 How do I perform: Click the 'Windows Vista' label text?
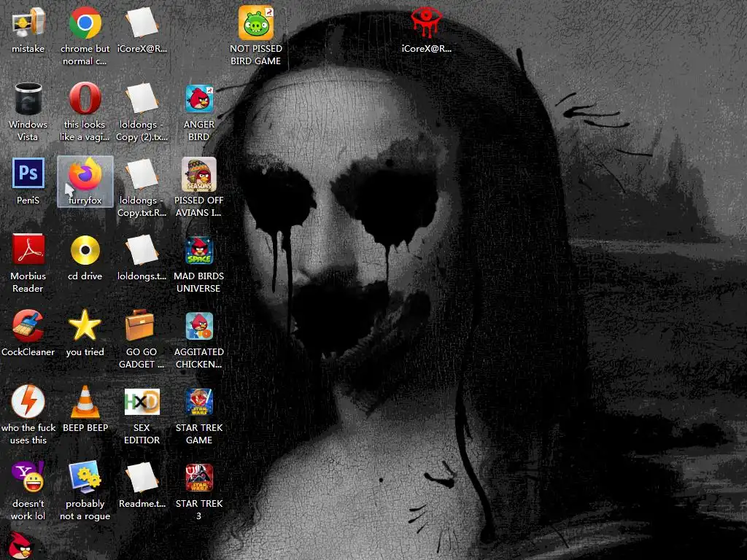pyautogui.click(x=28, y=131)
